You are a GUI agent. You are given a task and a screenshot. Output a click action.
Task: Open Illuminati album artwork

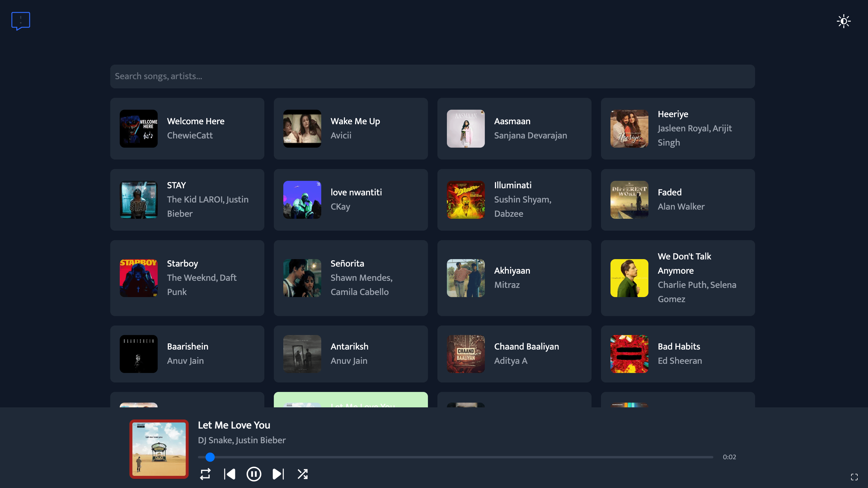(x=465, y=200)
